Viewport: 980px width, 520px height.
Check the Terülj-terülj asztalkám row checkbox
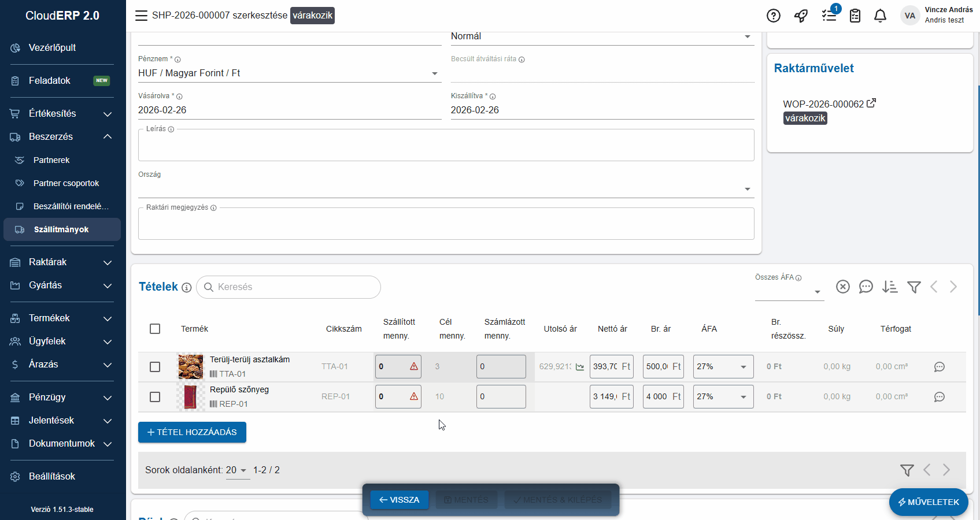click(155, 367)
